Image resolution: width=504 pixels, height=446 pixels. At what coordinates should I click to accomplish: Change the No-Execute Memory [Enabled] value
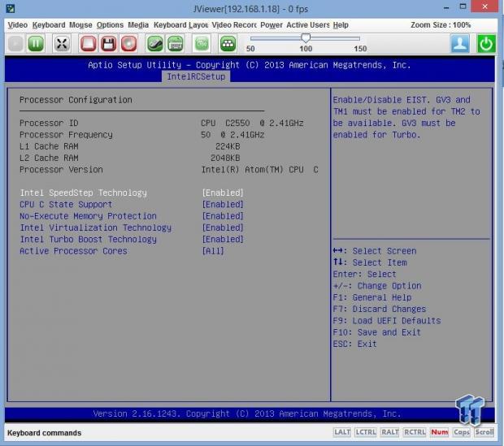tap(223, 216)
